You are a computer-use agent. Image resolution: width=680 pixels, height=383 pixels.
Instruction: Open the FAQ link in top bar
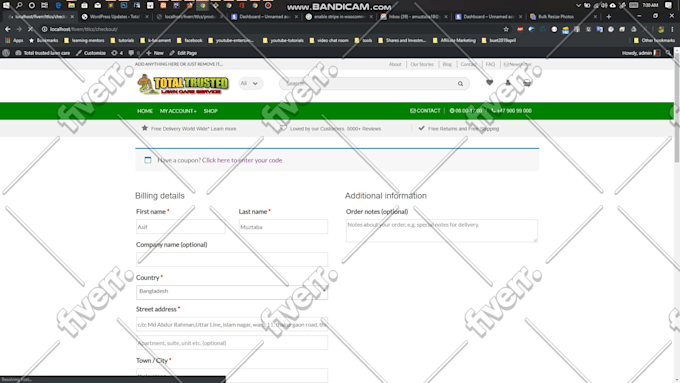click(x=490, y=64)
